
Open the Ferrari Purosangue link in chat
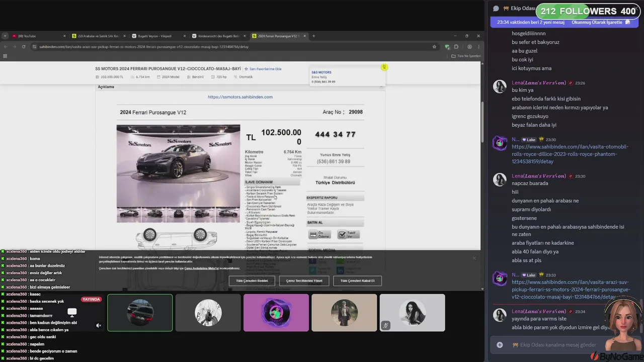coord(571,290)
